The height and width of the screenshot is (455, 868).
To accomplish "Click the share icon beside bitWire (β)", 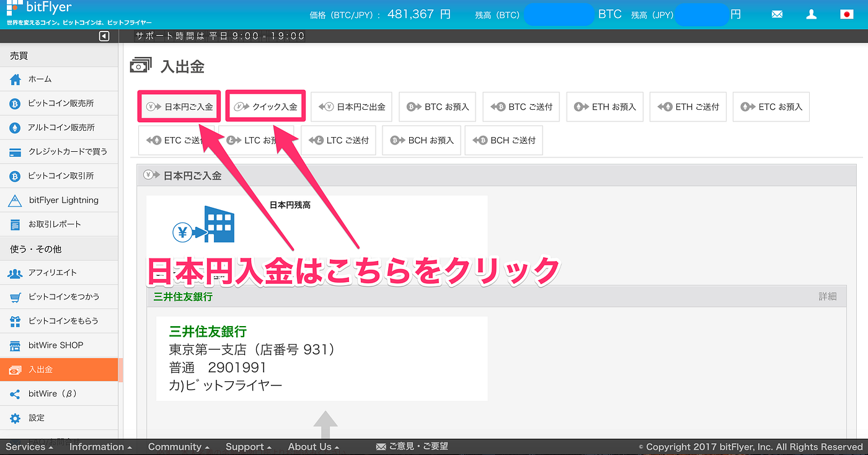I will pos(15,394).
